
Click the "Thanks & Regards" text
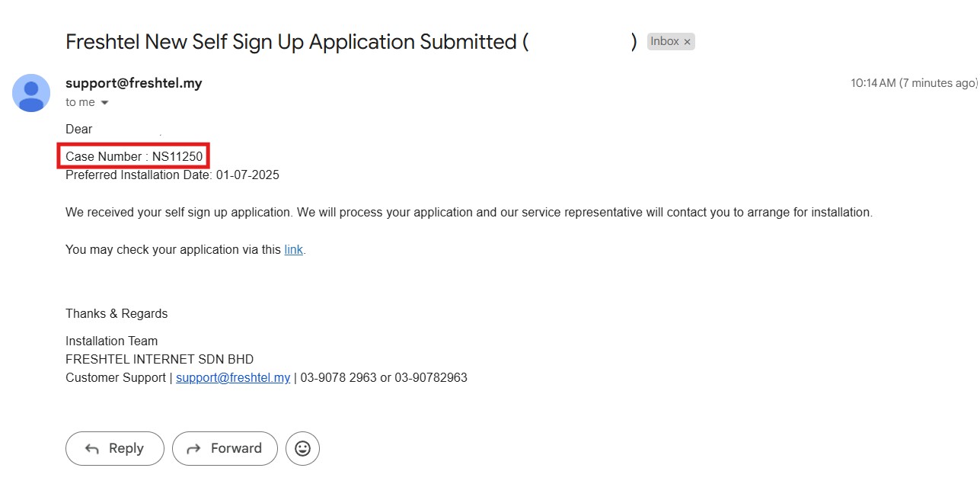click(117, 313)
